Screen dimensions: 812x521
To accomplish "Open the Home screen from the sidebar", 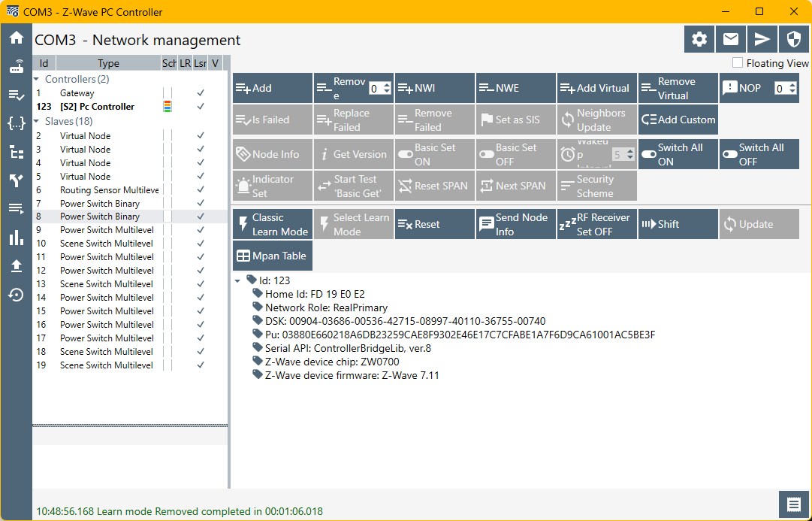I will pyautogui.click(x=15, y=36).
